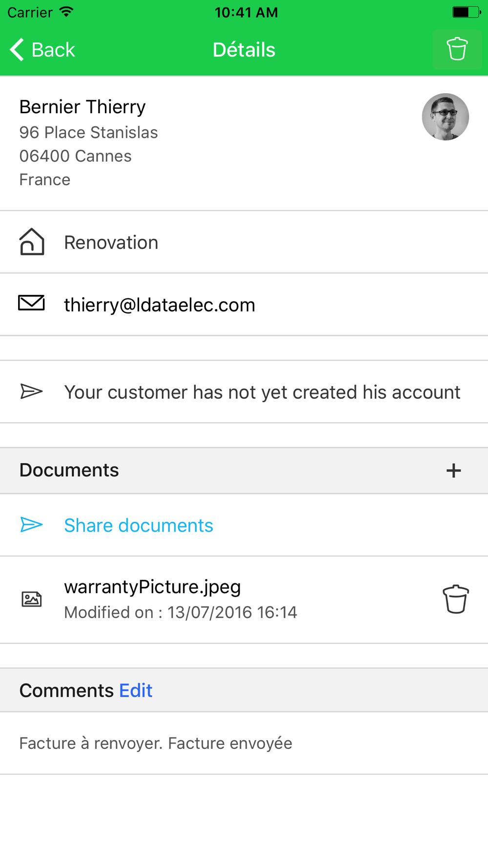
Task: Delete warrantyPicture.jpeg using its trash icon
Action: tap(455, 599)
